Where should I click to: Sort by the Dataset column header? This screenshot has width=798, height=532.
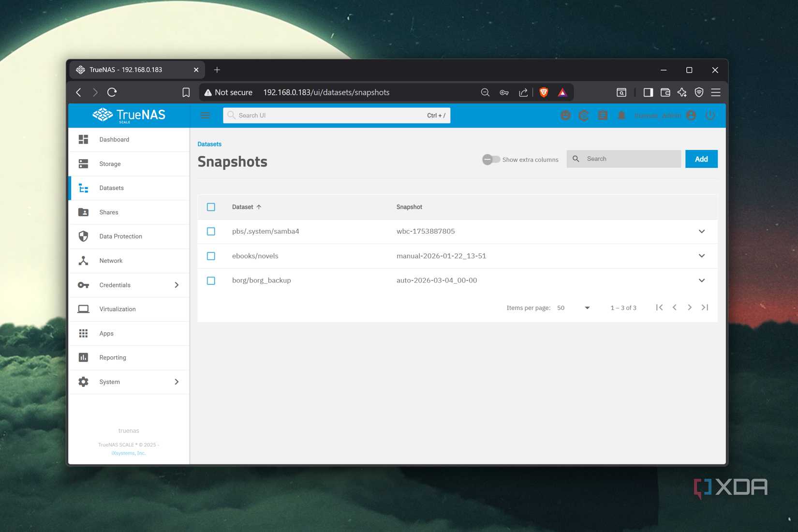pos(247,207)
